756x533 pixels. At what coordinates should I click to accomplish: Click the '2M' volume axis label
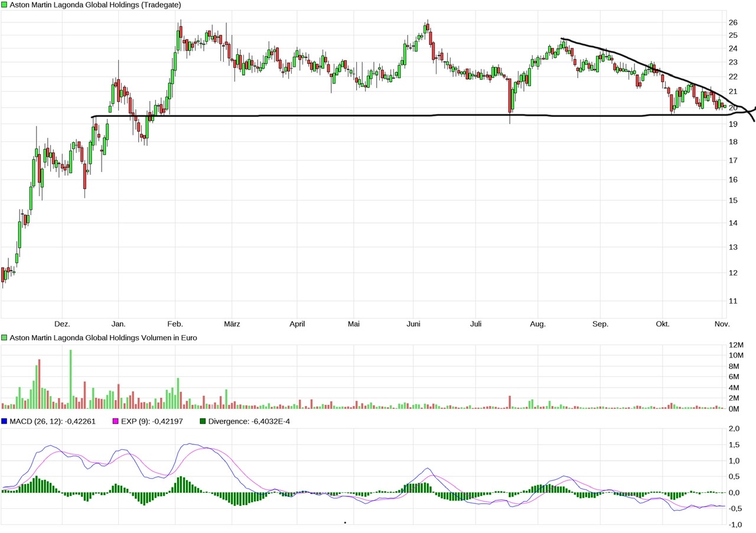click(734, 398)
